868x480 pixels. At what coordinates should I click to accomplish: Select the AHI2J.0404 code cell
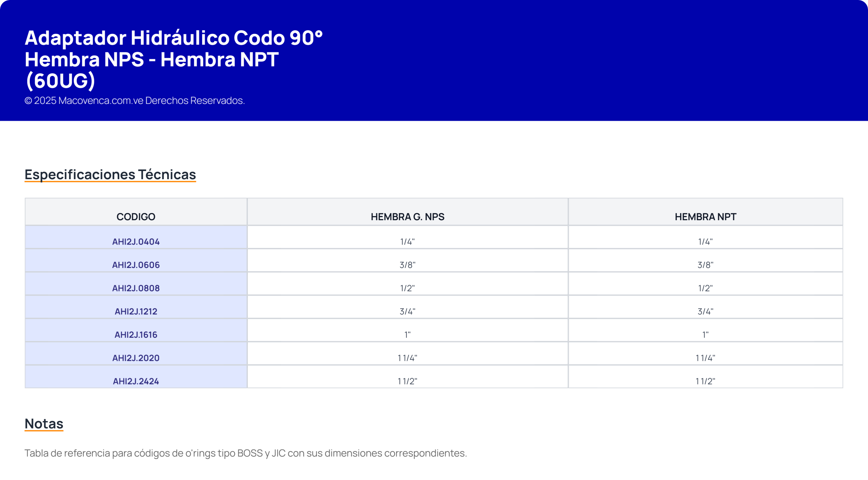click(136, 237)
